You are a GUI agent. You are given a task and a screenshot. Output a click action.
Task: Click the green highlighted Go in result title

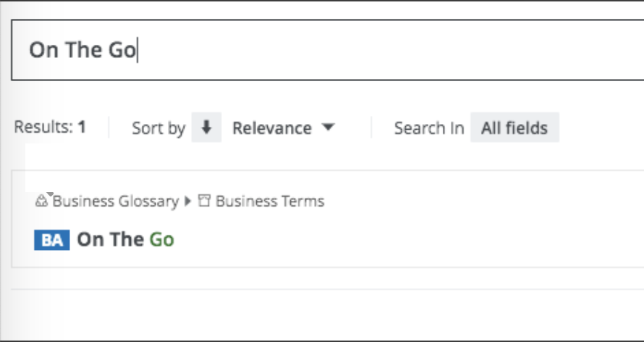click(x=162, y=240)
